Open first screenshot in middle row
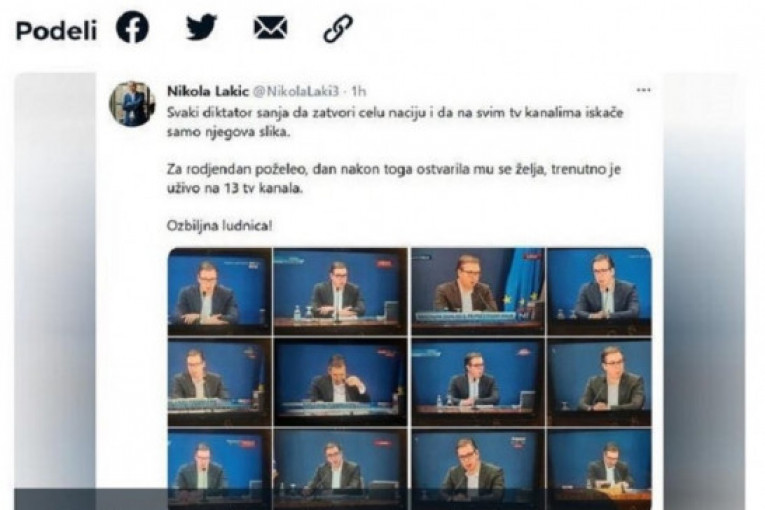This screenshot has width=765, height=510. (x=220, y=382)
